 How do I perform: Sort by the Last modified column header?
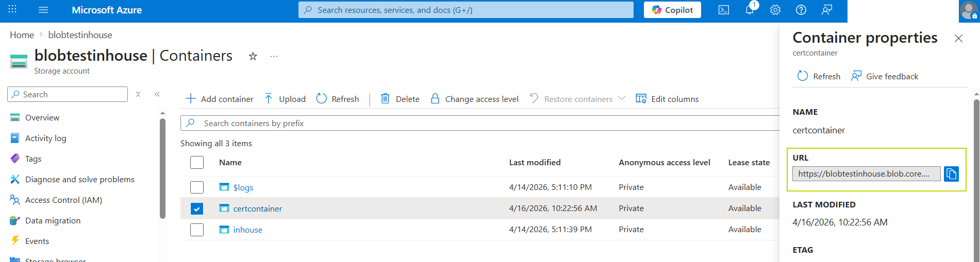(535, 162)
